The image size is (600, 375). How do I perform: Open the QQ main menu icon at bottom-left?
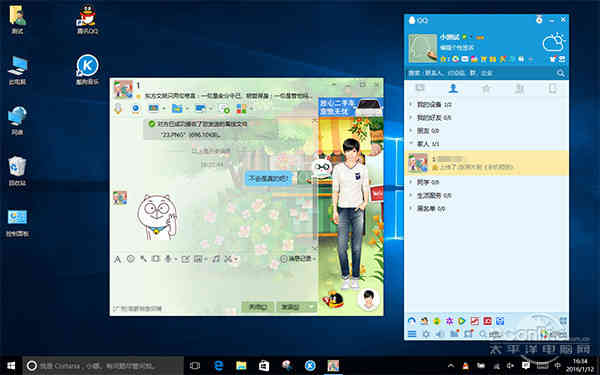coord(412,334)
